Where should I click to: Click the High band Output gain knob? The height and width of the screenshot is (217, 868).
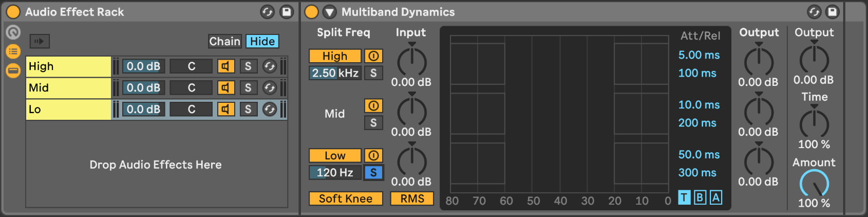coord(759,61)
